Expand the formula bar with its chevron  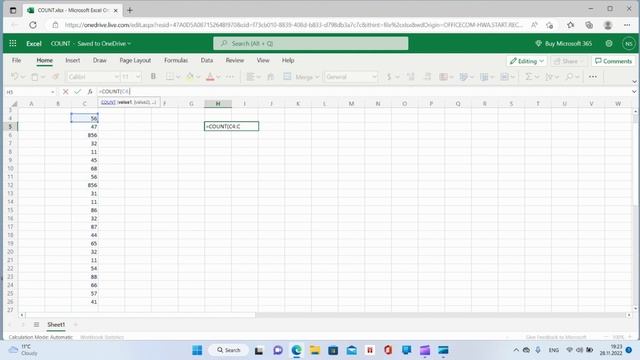click(634, 91)
